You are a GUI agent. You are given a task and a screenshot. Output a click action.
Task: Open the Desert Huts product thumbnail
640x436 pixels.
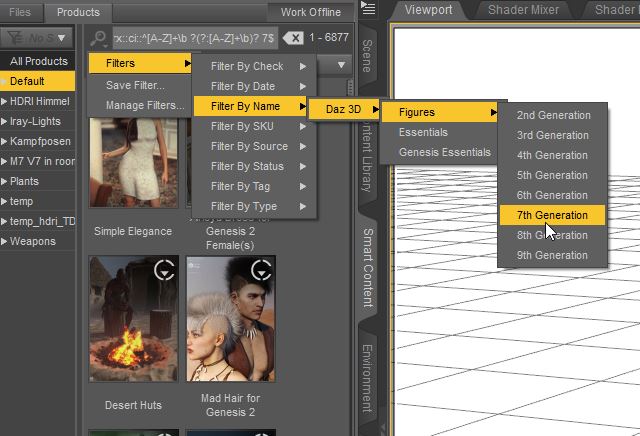coord(133,319)
